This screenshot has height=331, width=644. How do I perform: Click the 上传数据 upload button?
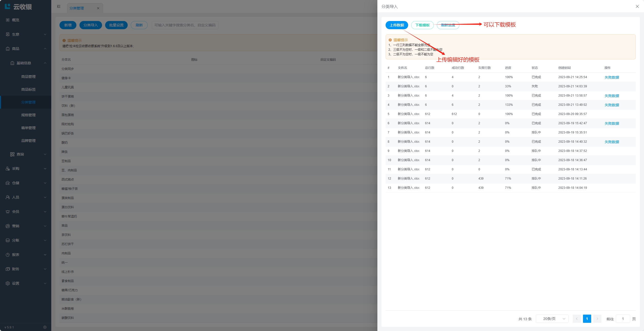397,25
